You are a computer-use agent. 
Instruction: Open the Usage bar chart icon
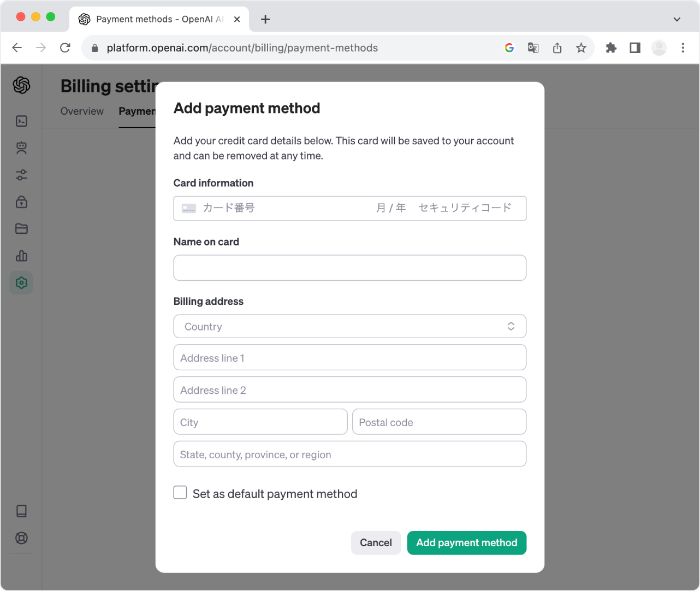point(21,256)
